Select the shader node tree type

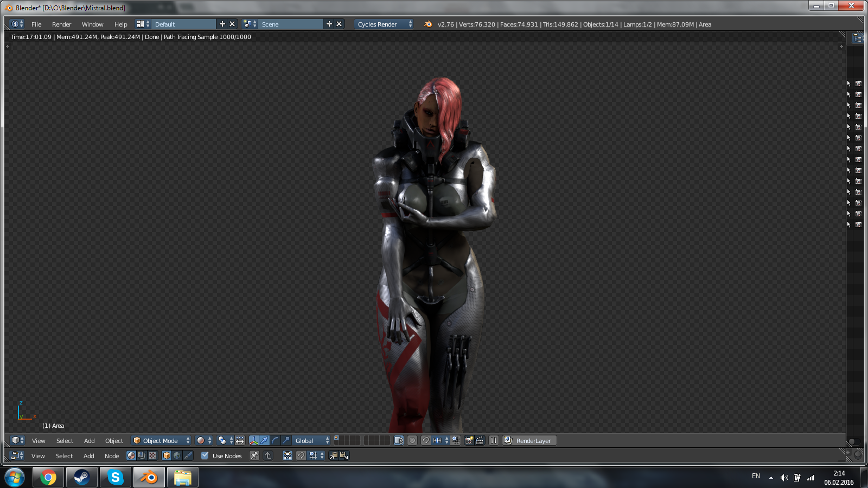coord(131,455)
